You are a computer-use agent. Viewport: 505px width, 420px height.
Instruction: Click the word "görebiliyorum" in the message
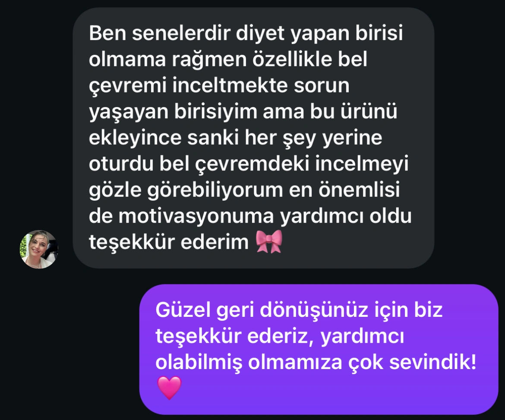pos(215,190)
